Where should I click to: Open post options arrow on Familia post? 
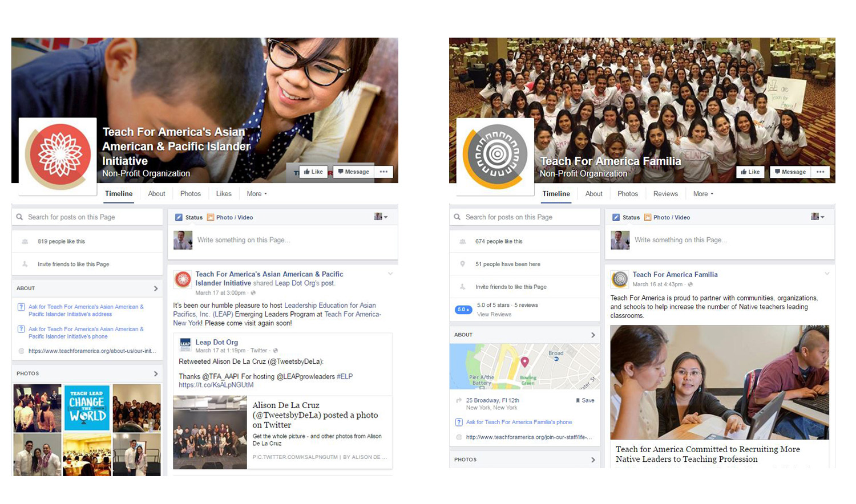click(827, 274)
